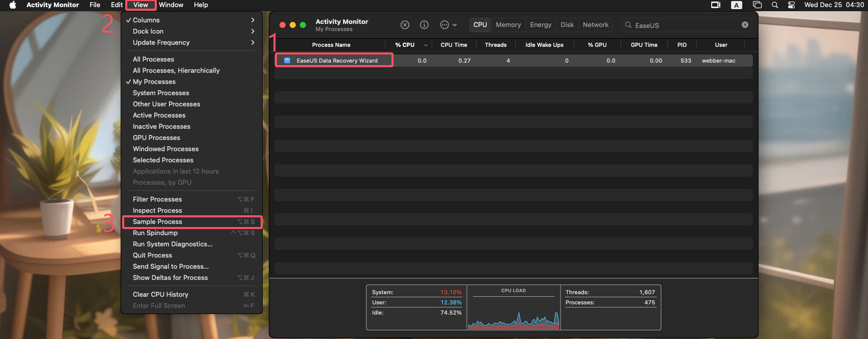The height and width of the screenshot is (339, 868).
Task: Open the Window menu in the menu bar
Action: (x=171, y=5)
